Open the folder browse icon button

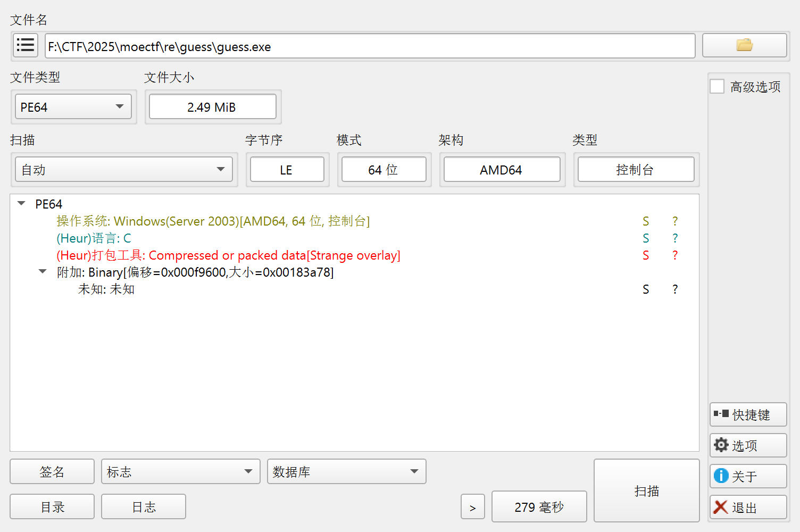(744, 45)
